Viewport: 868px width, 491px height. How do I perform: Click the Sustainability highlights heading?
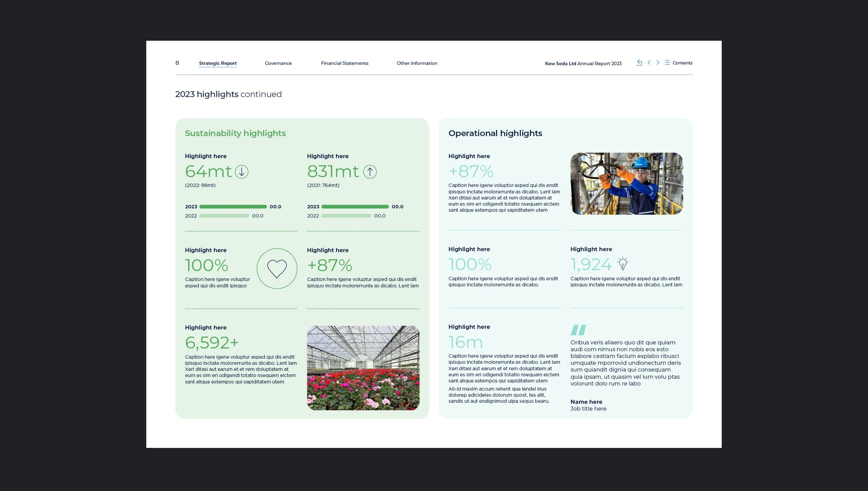(x=235, y=133)
